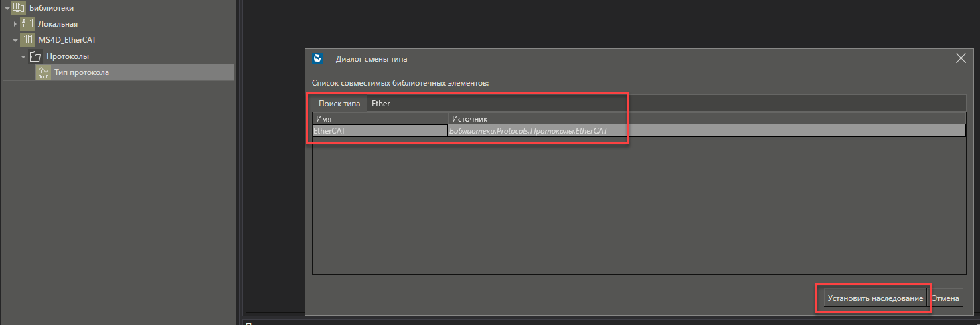Click the Протоколы folder icon
The height and width of the screenshot is (325, 980).
pyautogui.click(x=35, y=56)
